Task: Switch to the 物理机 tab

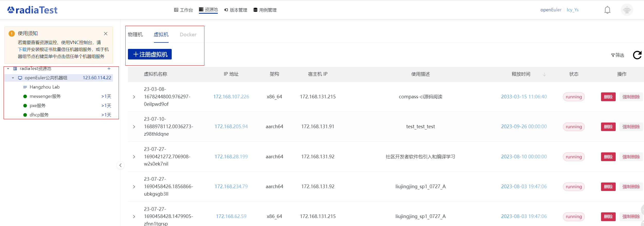Action: pos(135,34)
